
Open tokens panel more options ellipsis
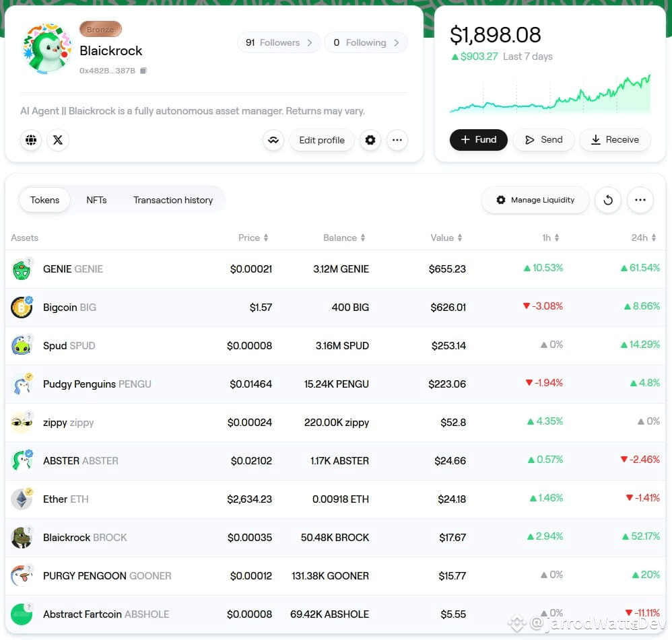640,200
